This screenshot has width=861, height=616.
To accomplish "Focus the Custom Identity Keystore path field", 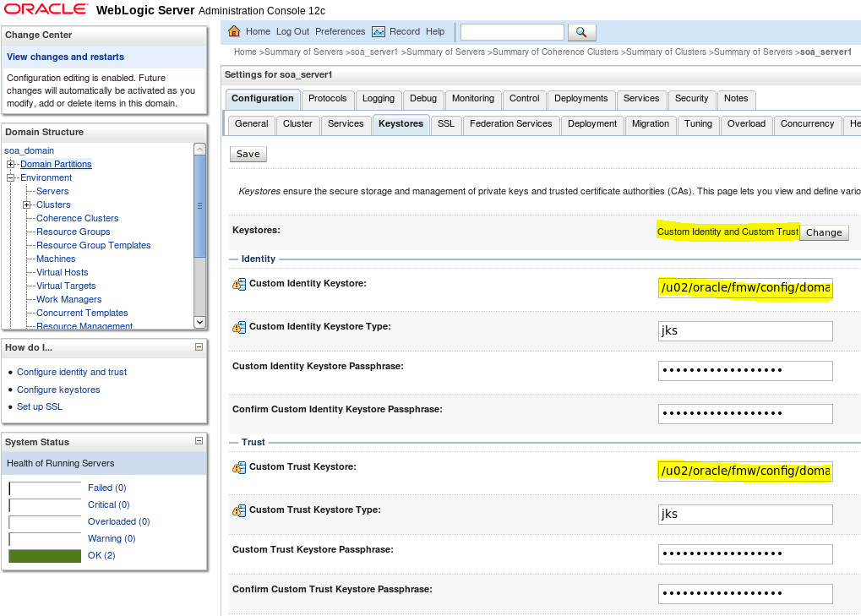I will tap(745, 288).
